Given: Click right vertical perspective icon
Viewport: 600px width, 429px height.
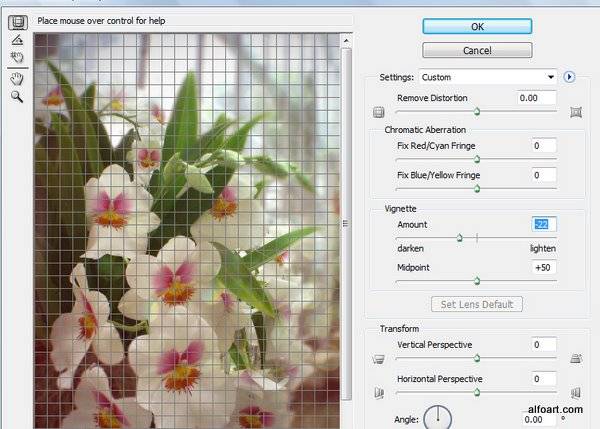Looking at the screenshot, I should 576,359.
